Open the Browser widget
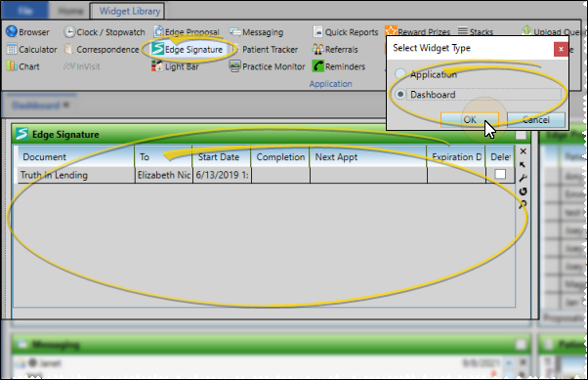This screenshot has width=588, height=380. click(27, 32)
